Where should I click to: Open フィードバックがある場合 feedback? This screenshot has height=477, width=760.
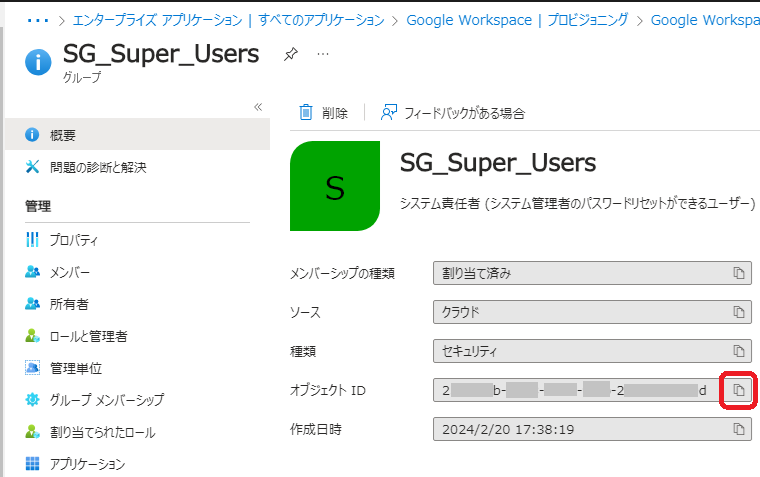click(453, 113)
